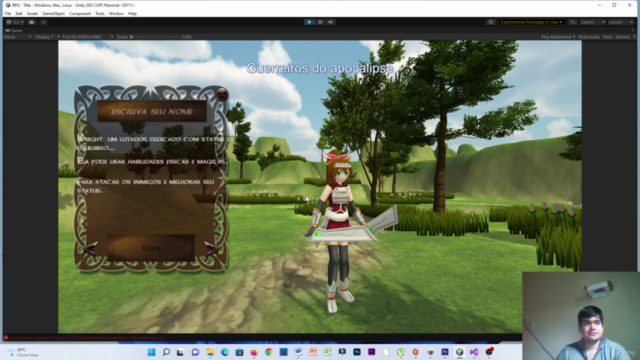This screenshot has height=360, width=640.
Task: Open Premiere Pro from the taskbar
Action: (371, 352)
